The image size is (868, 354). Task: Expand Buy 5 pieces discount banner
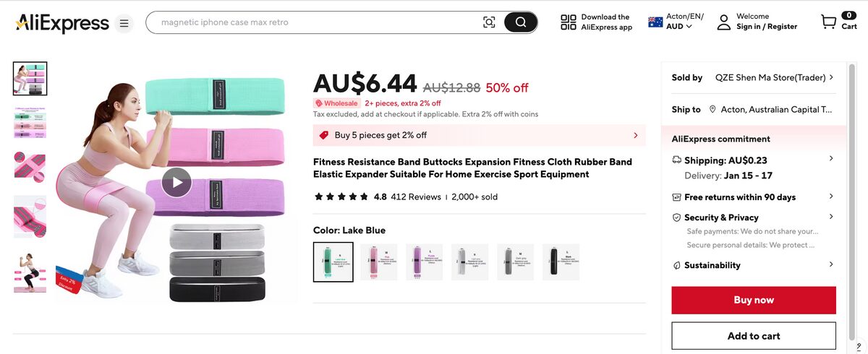coord(635,135)
